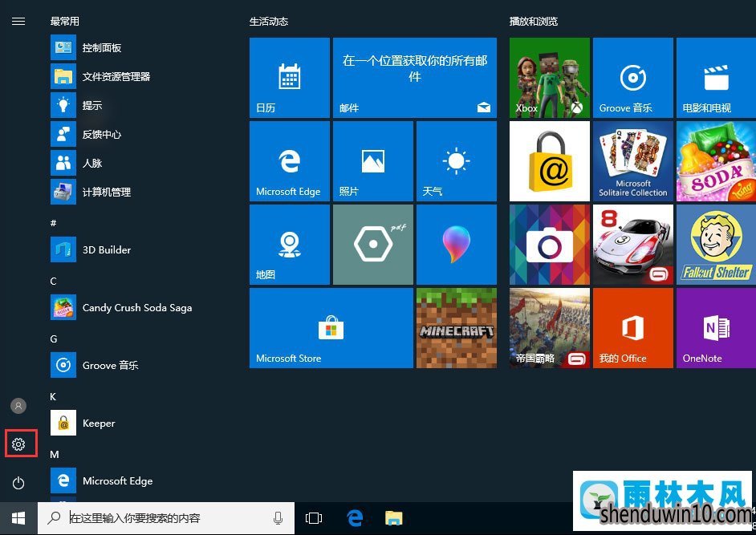The height and width of the screenshot is (535, 756).
Task: Expand the hamburger menu at top
Action: (x=18, y=21)
